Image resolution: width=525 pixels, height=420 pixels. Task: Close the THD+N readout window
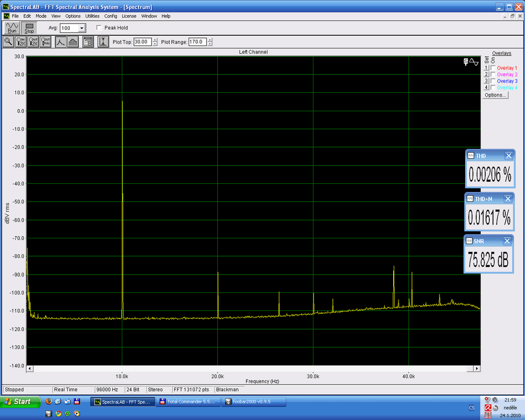pos(508,198)
